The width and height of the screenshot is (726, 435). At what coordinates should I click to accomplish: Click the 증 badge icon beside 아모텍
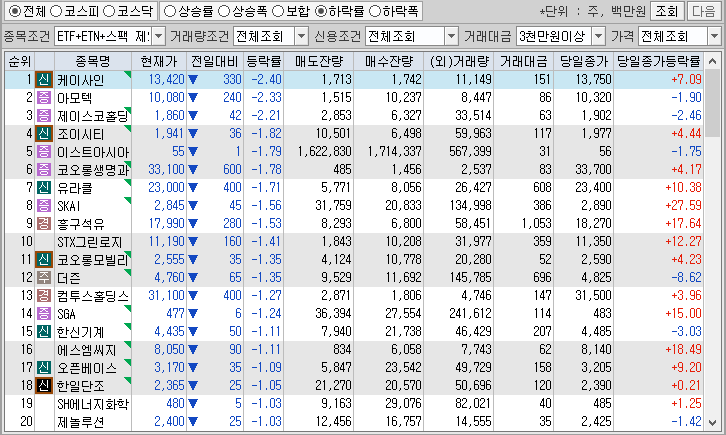44,98
